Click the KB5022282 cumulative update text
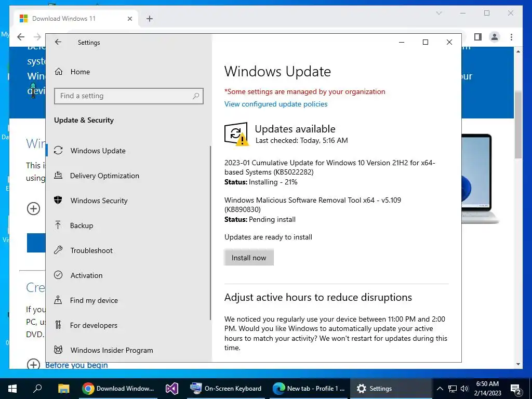Viewport: 532px width, 399px height. 329,167
